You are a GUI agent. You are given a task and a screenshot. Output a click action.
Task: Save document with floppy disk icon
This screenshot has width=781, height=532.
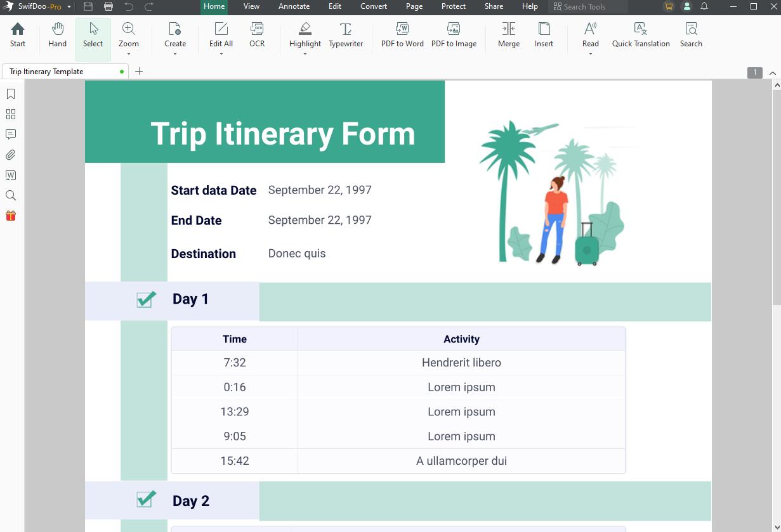(x=88, y=6)
